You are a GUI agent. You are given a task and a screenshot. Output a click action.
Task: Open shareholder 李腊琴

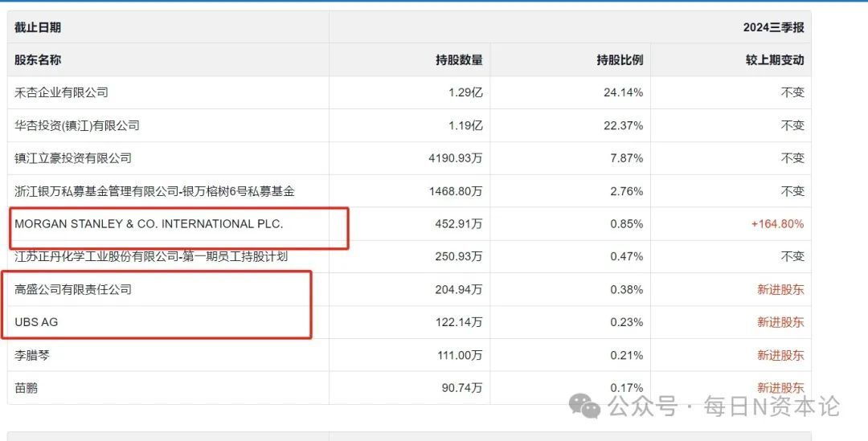click(32, 355)
